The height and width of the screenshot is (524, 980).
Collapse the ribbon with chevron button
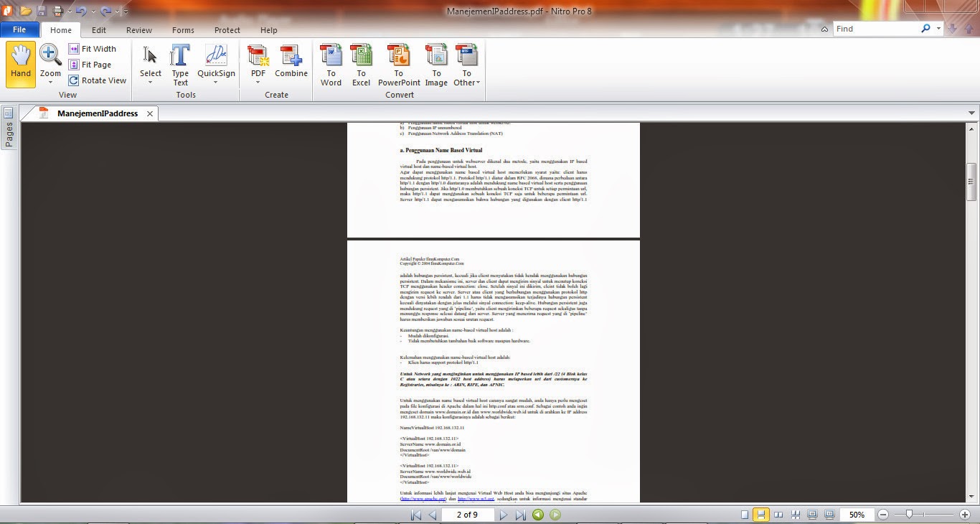tap(824, 29)
